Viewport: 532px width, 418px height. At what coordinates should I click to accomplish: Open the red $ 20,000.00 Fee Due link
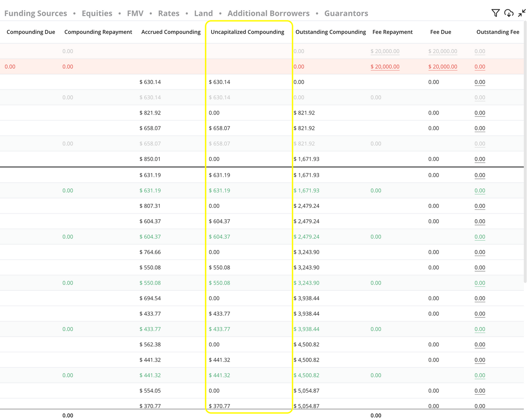point(442,67)
